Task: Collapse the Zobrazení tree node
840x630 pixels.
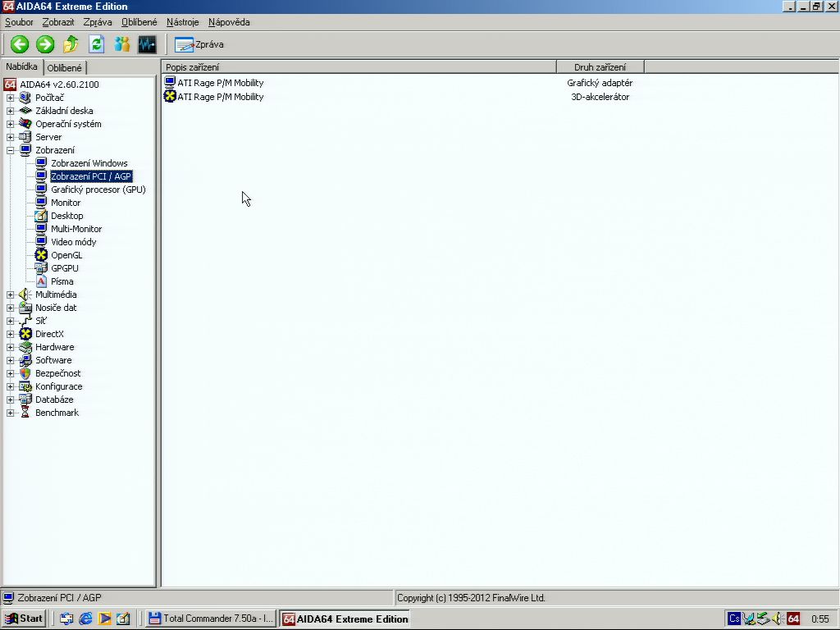Action: coord(10,150)
